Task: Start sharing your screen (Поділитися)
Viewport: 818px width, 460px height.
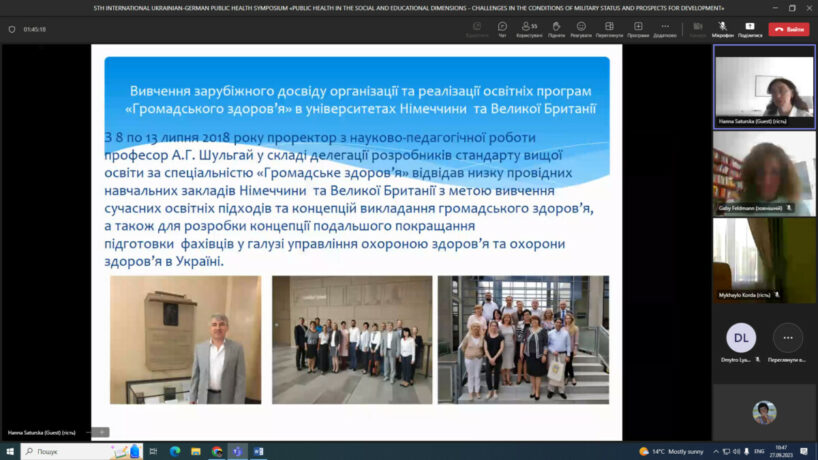Action: tap(750, 28)
